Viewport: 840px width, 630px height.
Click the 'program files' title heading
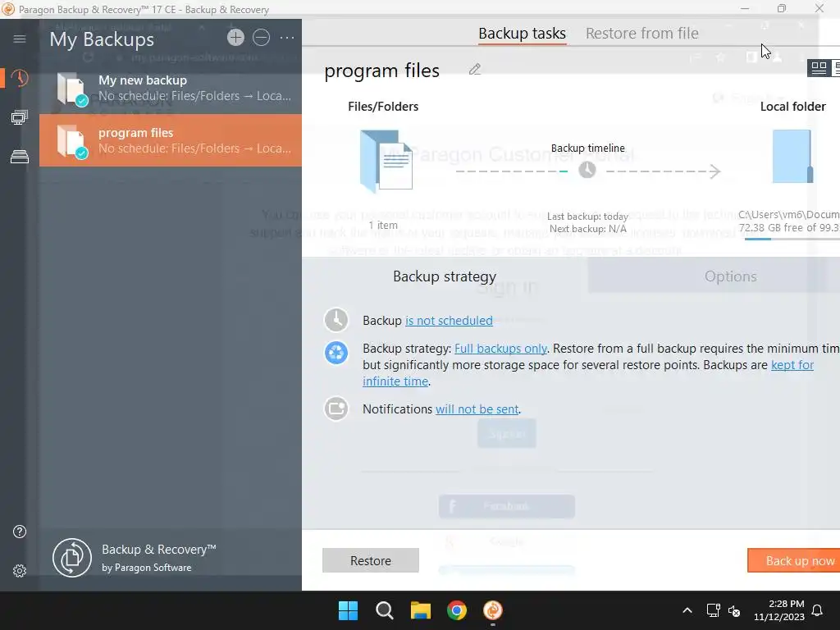coord(381,71)
